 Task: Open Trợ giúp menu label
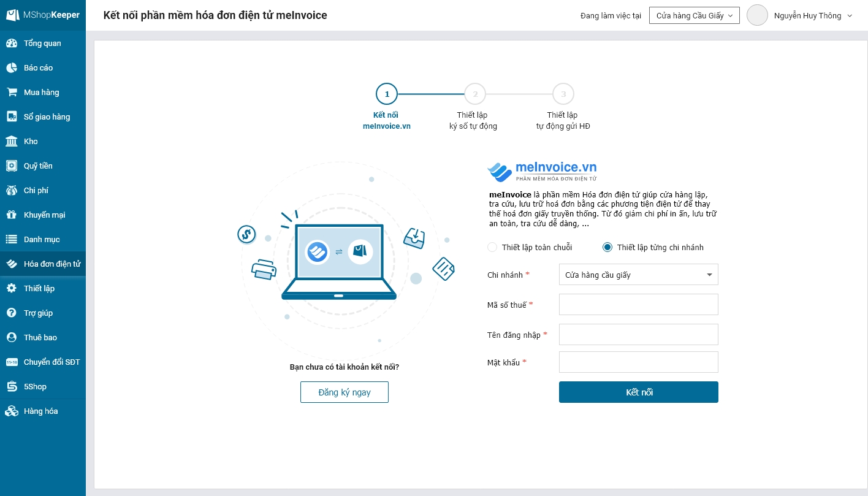click(39, 313)
